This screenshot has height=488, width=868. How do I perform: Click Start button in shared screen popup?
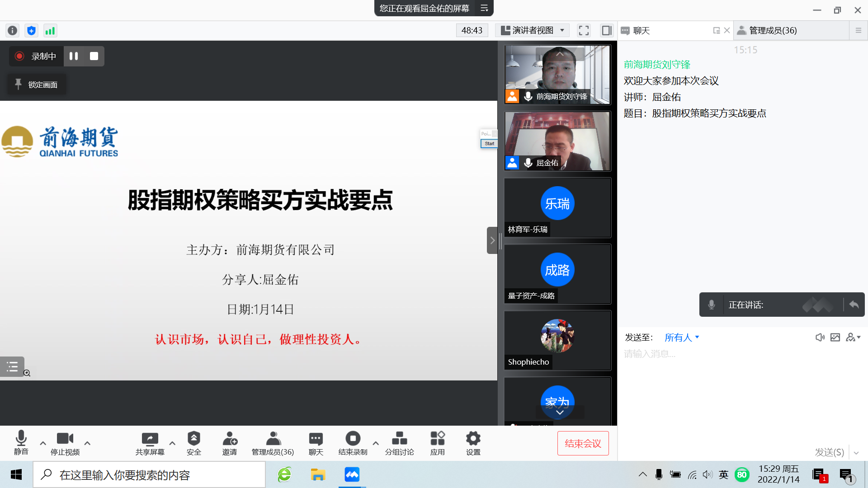489,143
